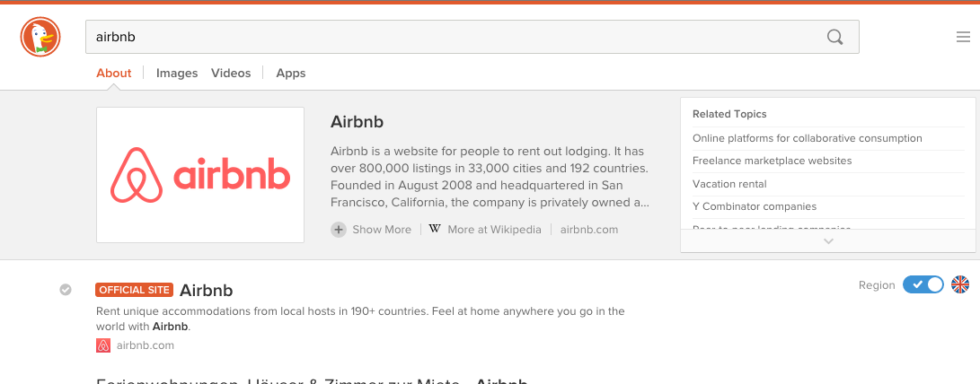Open More at Wikipedia link
Image resolution: width=980 pixels, height=384 pixels.
(494, 230)
